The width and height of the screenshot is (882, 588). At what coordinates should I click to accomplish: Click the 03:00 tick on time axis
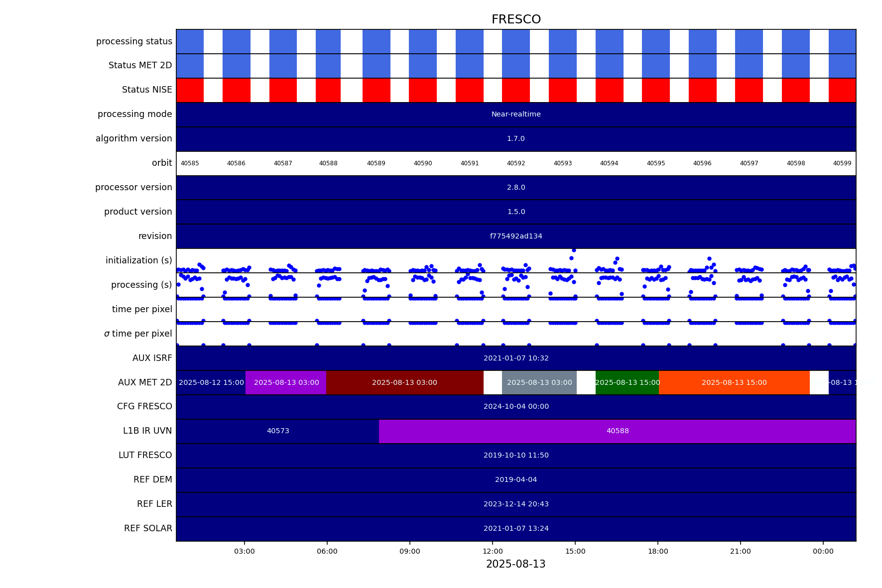pos(244,551)
